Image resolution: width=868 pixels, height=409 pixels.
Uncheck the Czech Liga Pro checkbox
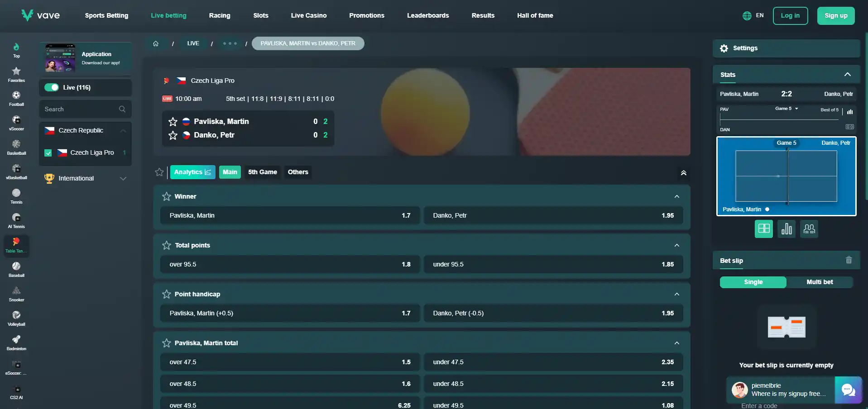(x=48, y=153)
